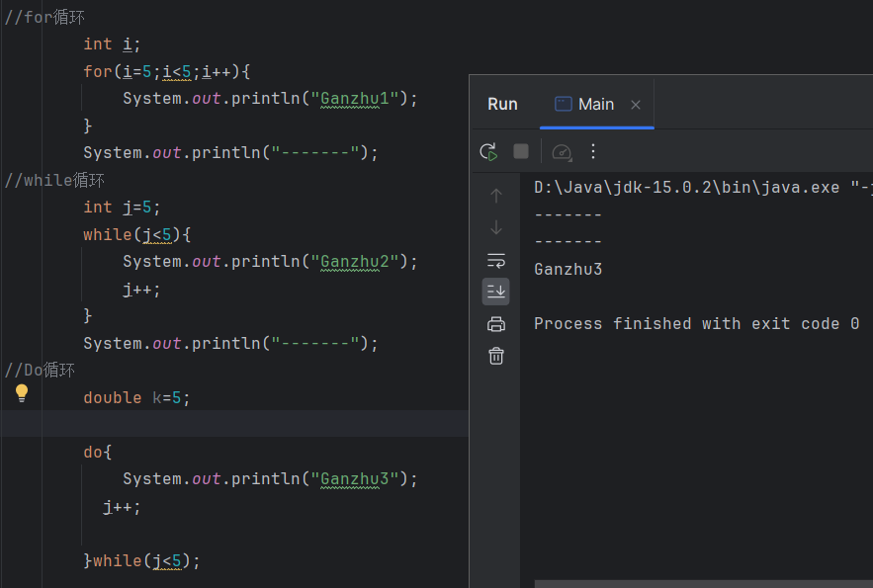873x588 pixels.
Task: Rerun the Main application
Action: pos(487,151)
